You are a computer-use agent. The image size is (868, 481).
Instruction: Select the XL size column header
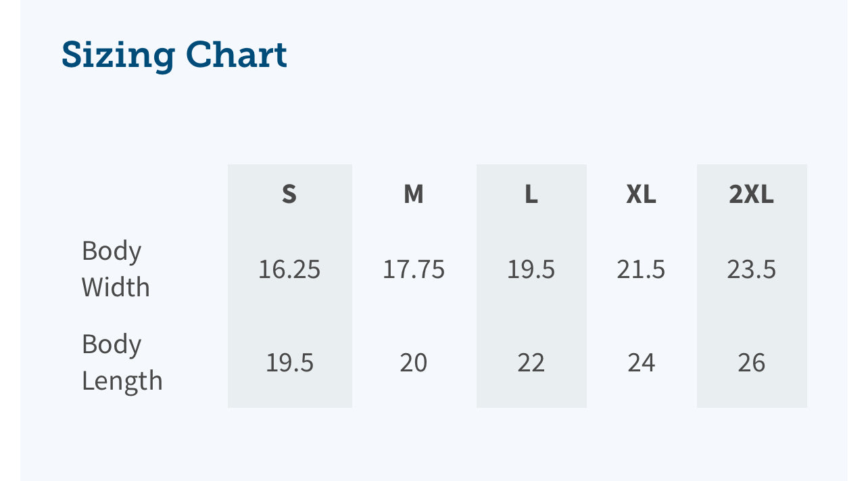point(641,195)
